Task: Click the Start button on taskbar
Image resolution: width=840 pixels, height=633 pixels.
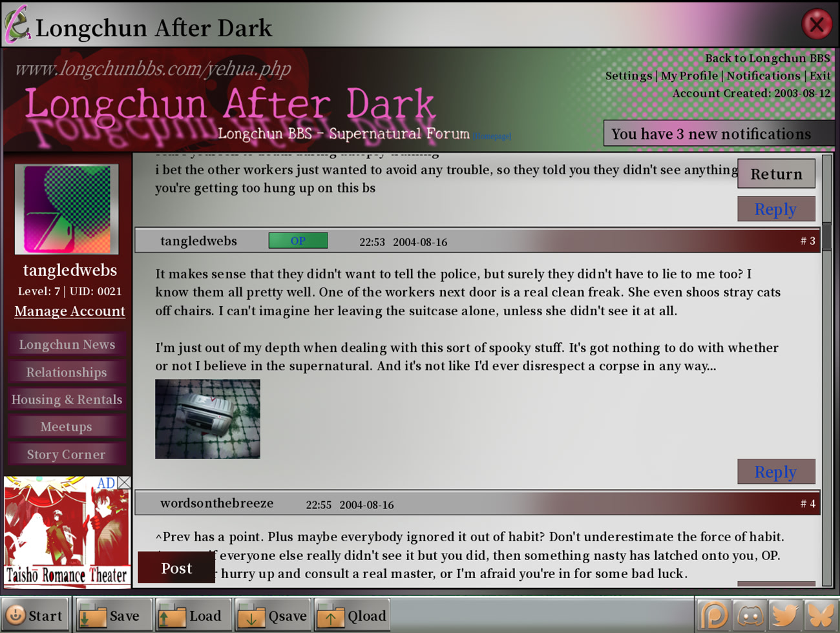Action: (36, 616)
